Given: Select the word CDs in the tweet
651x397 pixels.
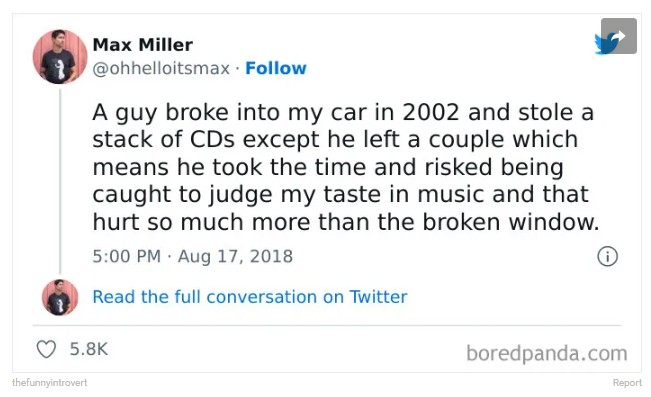Looking at the screenshot, I should coord(213,140).
